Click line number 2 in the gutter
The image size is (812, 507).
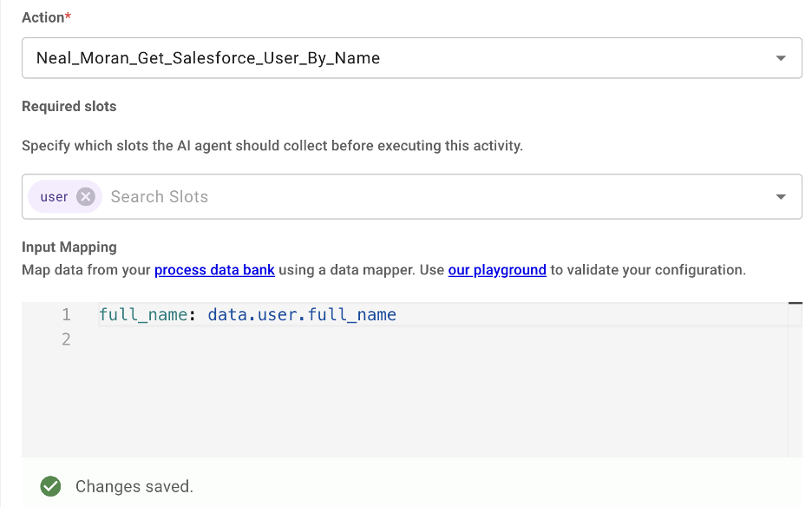click(x=66, y=339)
